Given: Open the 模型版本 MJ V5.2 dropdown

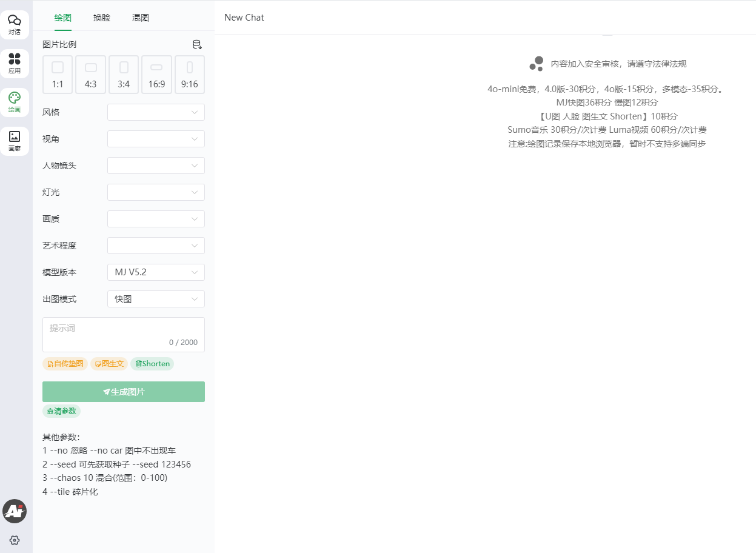Looking at the screenshot, I should (156, 272).
